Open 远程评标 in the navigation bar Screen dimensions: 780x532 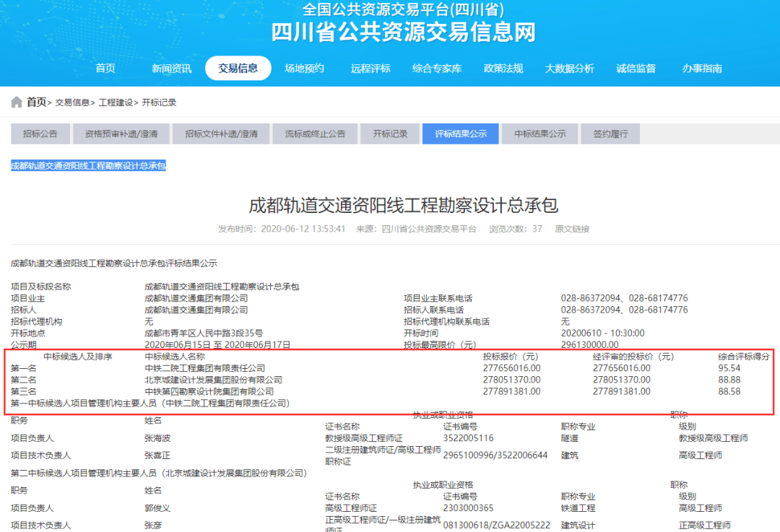370,69
